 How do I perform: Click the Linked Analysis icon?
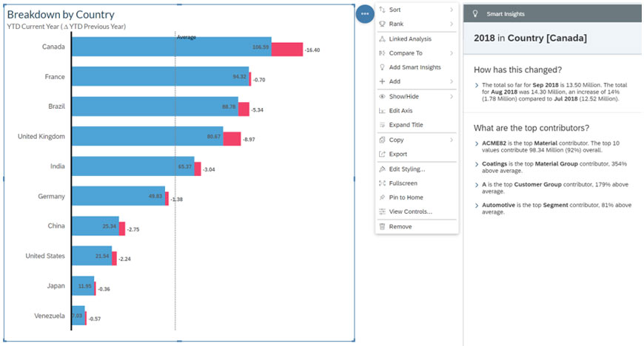[382, 38]
